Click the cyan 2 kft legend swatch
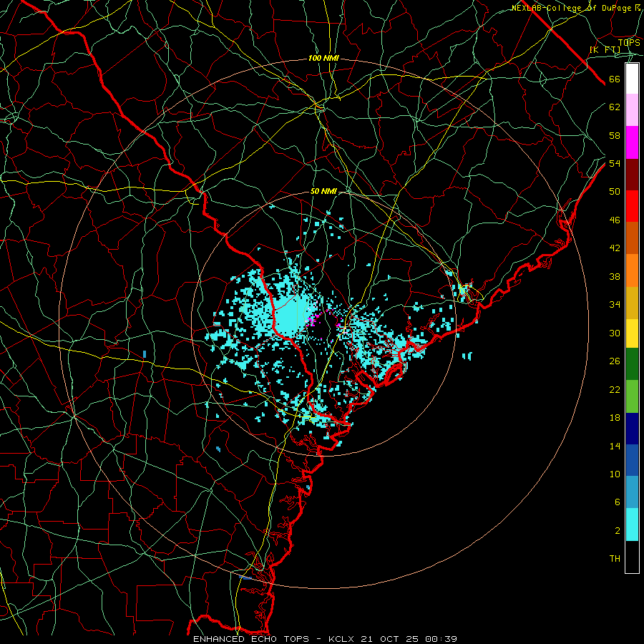This screenshot has height=644, width=644. [x=632, y=525]
